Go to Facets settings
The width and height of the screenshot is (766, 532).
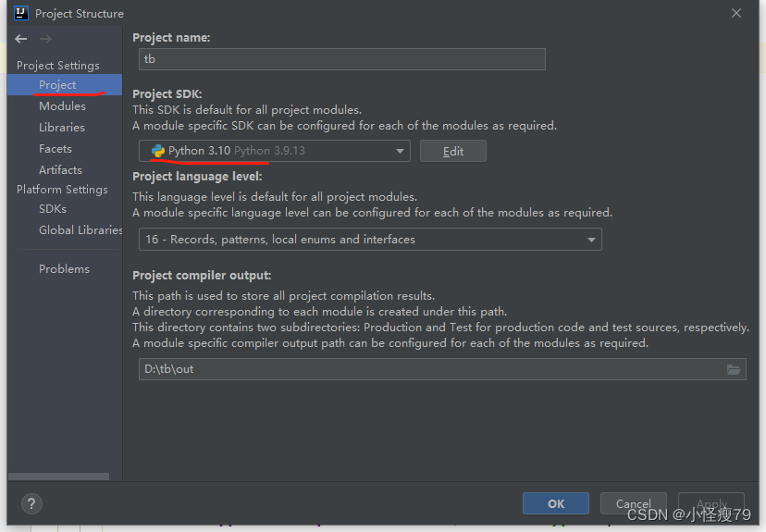(56, 149)
